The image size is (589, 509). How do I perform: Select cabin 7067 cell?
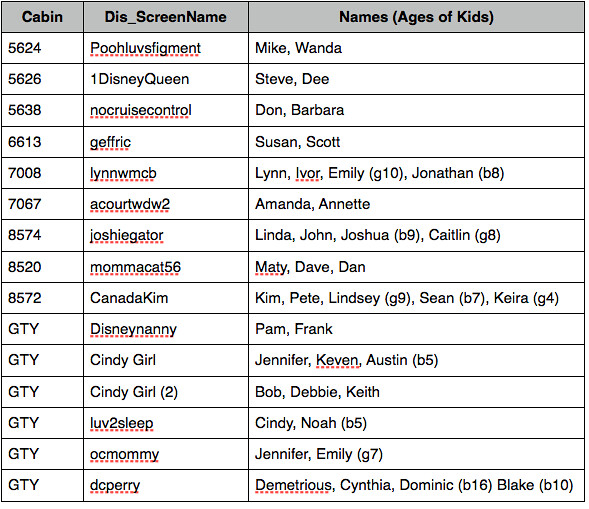(x=42, y=204)
